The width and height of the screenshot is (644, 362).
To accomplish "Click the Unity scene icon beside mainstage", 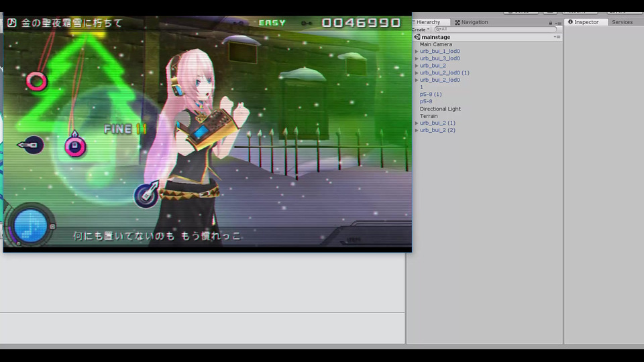I will pyautogui.click(x=417, y=37).
